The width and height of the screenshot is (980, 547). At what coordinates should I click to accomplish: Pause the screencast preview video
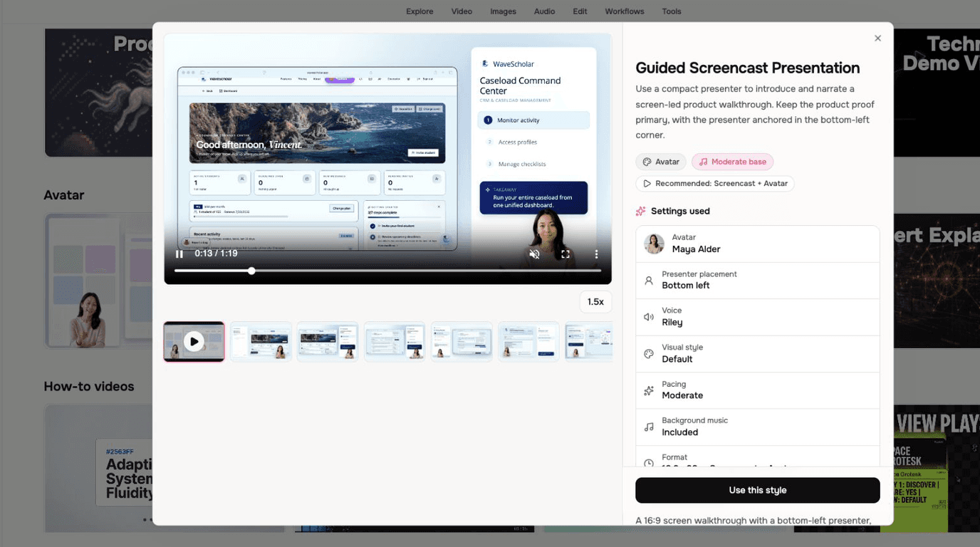[179, 254]
